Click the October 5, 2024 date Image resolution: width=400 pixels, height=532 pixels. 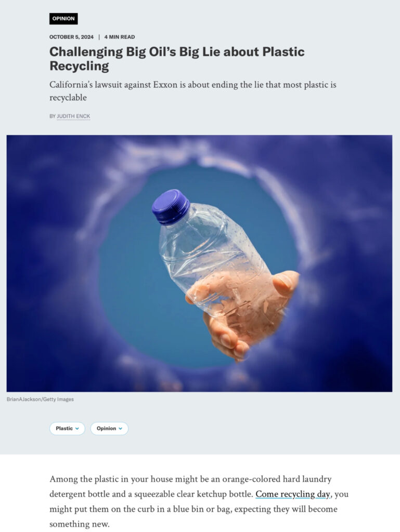[71, 37]
